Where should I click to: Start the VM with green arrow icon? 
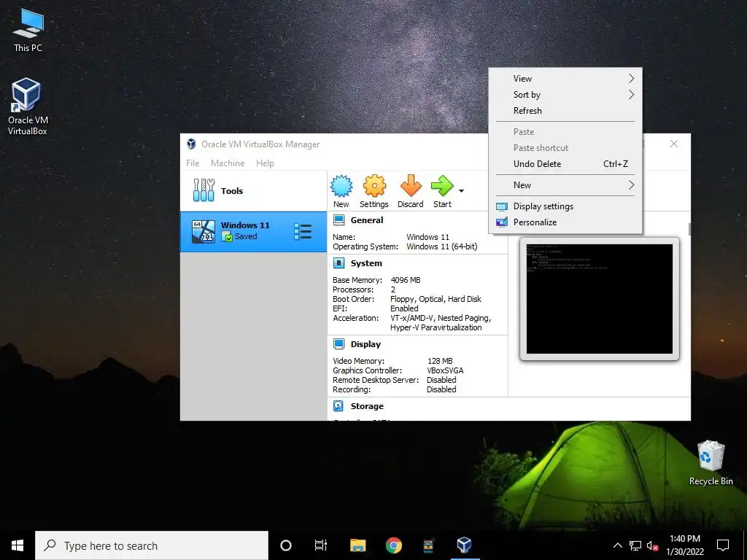[442, 186]
